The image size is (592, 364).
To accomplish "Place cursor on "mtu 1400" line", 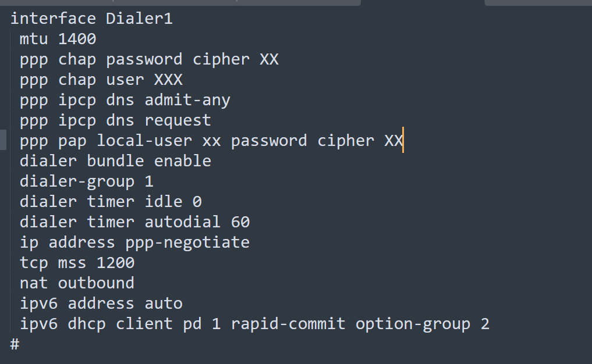I will click(x=58, y=39).
